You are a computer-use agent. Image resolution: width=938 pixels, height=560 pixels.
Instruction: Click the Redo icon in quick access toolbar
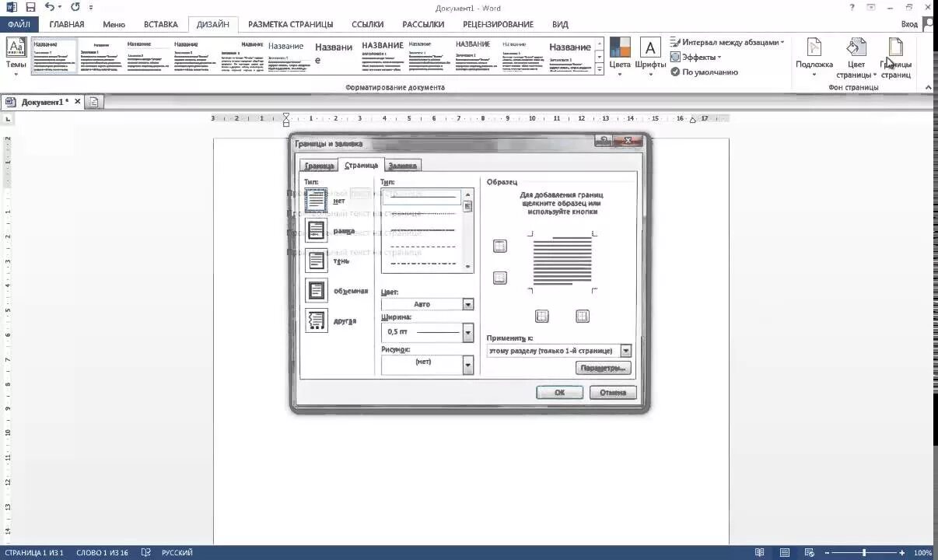(x=75, y=7)
